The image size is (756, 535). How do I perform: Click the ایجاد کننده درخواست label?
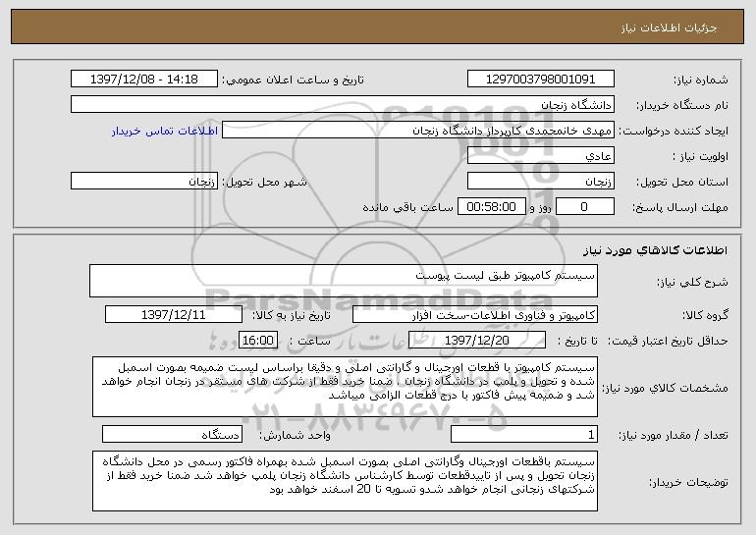(x=674, y=131)
